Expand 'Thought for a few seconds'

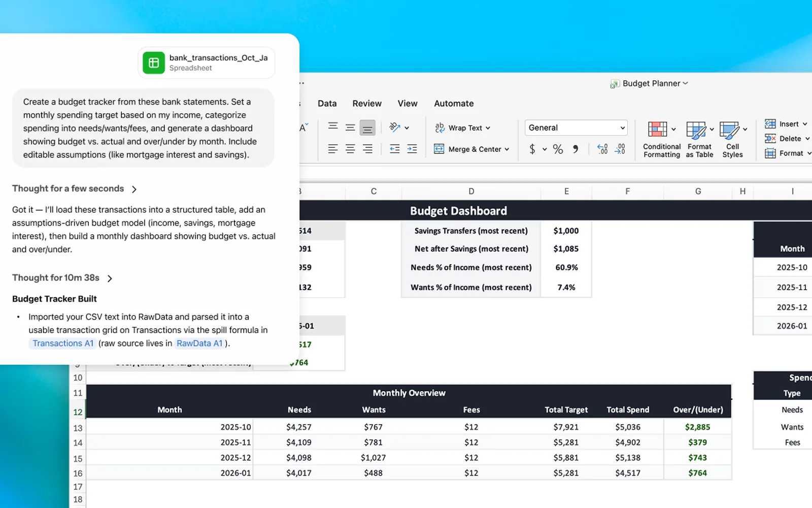click(x=75, y=189)
